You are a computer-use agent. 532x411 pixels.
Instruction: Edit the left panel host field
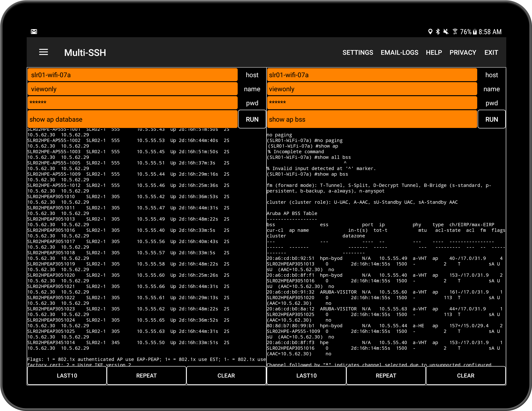pos(133,75)
